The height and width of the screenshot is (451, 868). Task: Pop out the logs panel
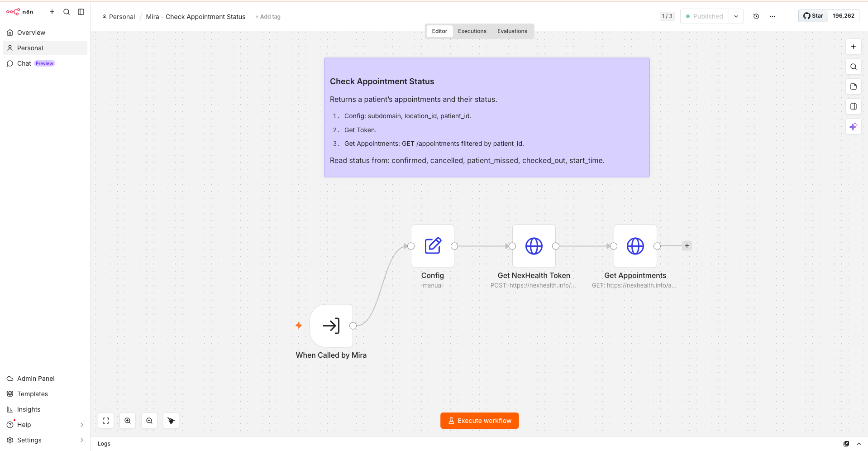click(x=846, y=444)
